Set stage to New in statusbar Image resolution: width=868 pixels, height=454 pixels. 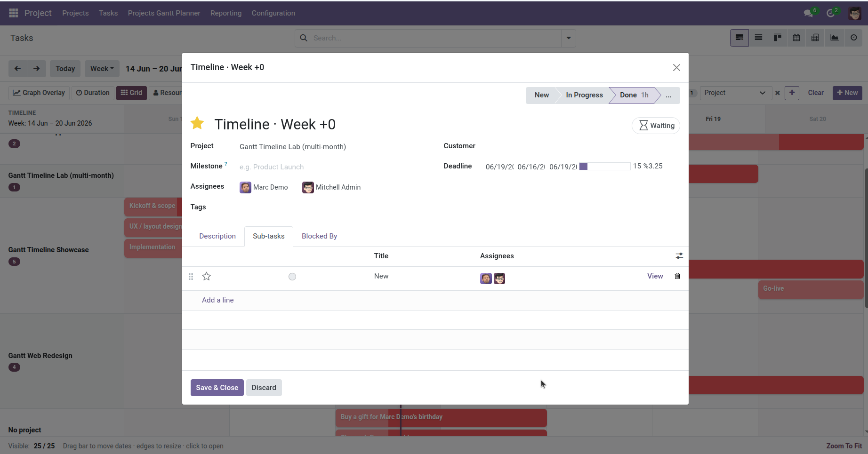click(542, 95)
